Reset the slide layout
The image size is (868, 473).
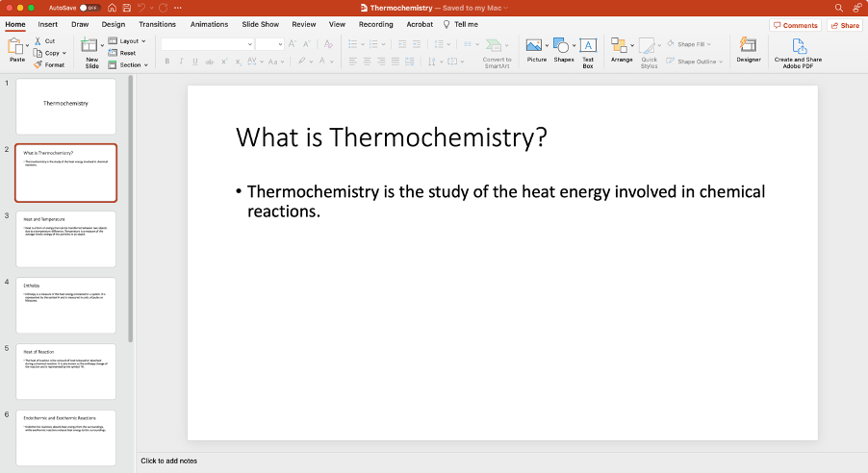coord(122,53)
